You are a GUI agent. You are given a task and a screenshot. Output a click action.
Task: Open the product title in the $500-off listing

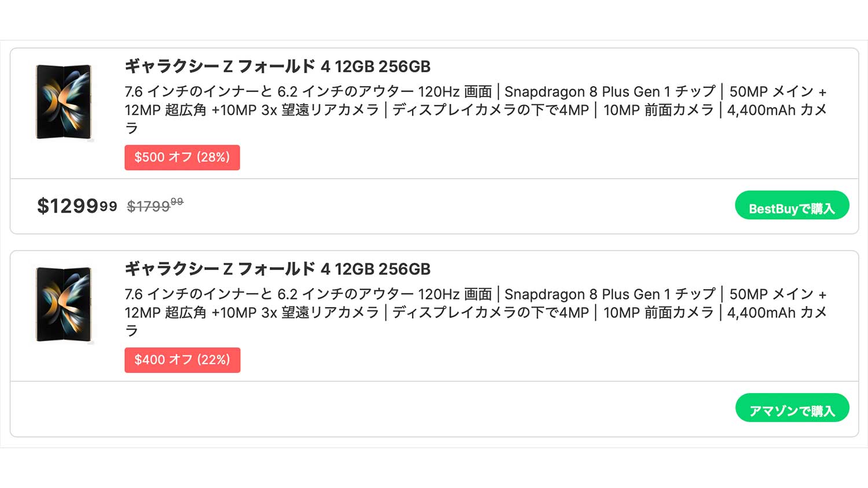pyautogui.click(x=278, y=66)
